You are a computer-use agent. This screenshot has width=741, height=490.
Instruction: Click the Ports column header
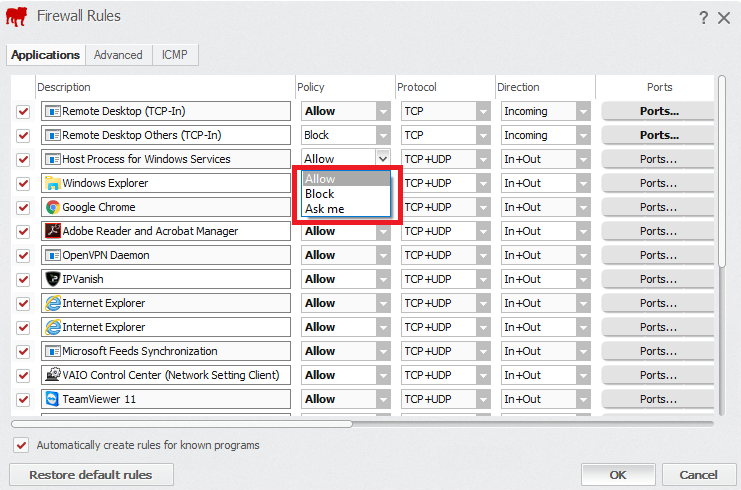[x=655, y=87]
